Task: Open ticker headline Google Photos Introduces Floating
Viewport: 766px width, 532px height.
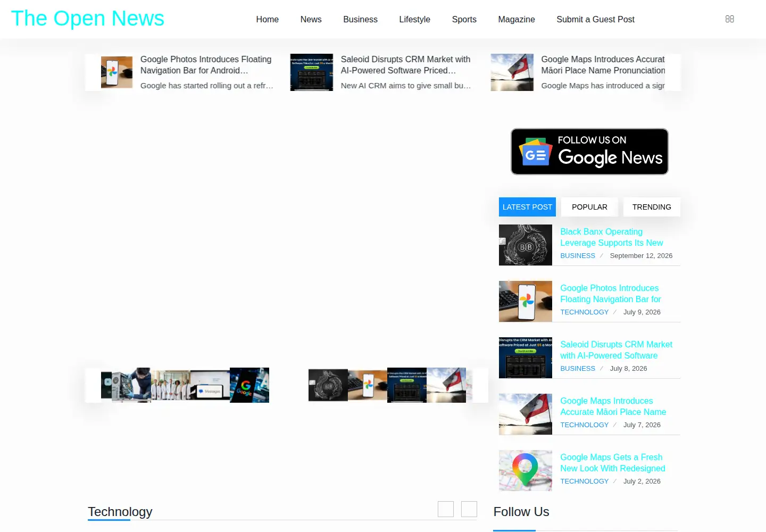Action: [x=206, y=65]
